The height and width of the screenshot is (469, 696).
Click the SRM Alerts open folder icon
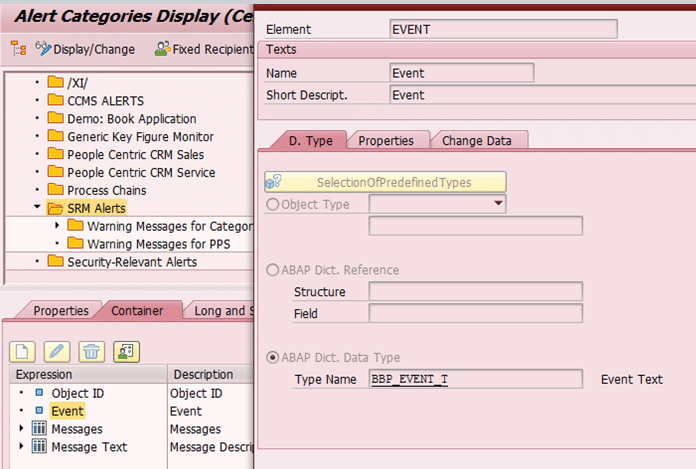coord(55,208)
